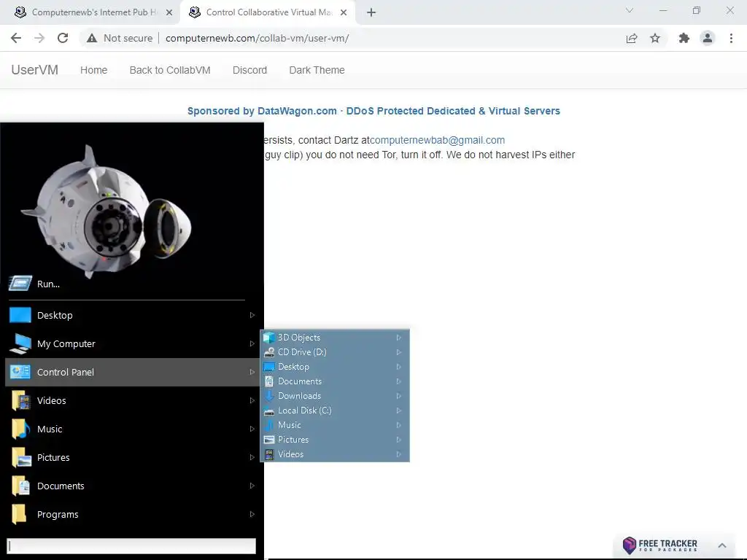Viewport: 747px width, 560px height.
Task: Expand the Downloads submenu arrow
Action: [399, 396]
